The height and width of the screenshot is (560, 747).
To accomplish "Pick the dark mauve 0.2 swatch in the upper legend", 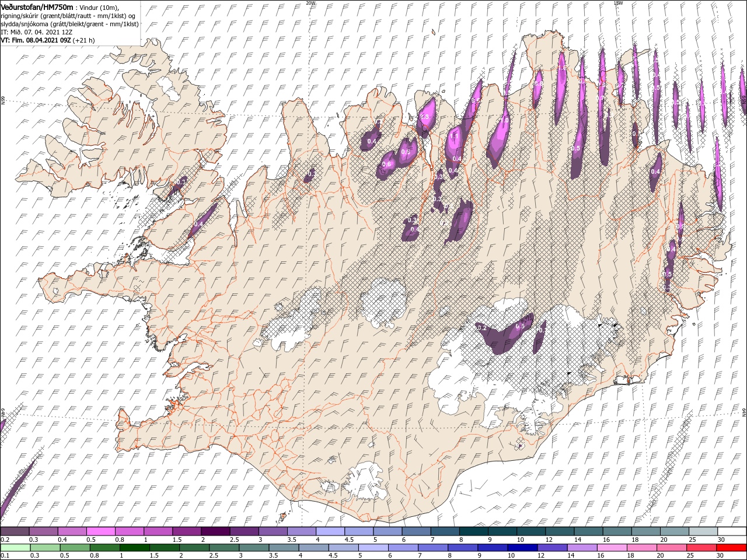I will click(15, 531).
